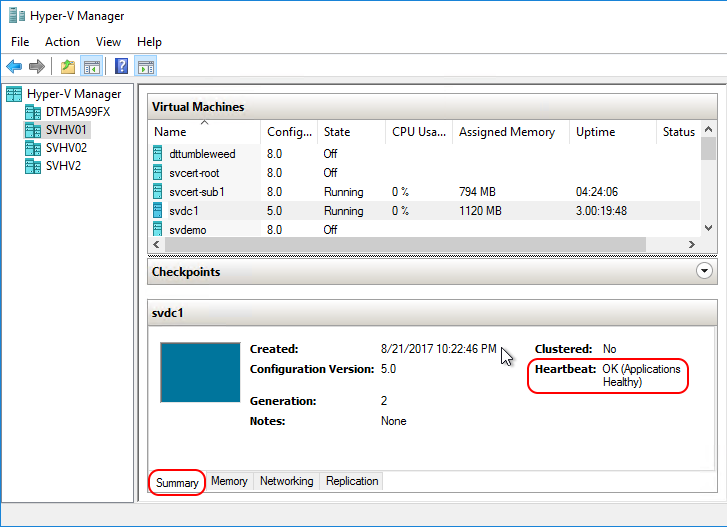
Task: Click the svdc1 VM icon
Action: click(x=158, y=210)
